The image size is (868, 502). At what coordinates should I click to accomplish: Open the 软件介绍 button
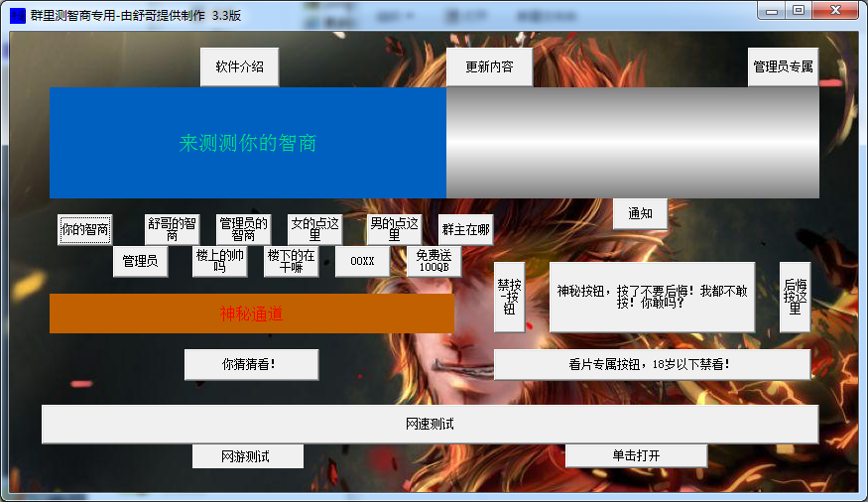(x=239, y=67)
